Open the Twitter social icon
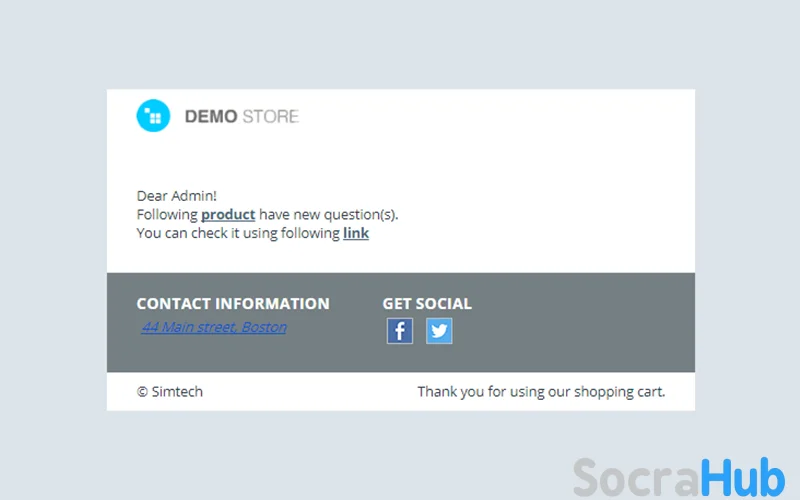Image resolution: width=800 pixels, height=500 pixels. pyautogui.click(x=439, y=331)
